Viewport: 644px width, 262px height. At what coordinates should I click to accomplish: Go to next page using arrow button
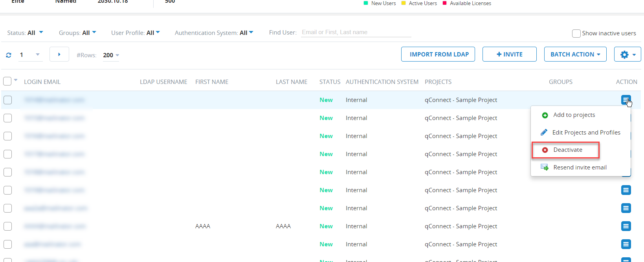[x=59, y=55]
